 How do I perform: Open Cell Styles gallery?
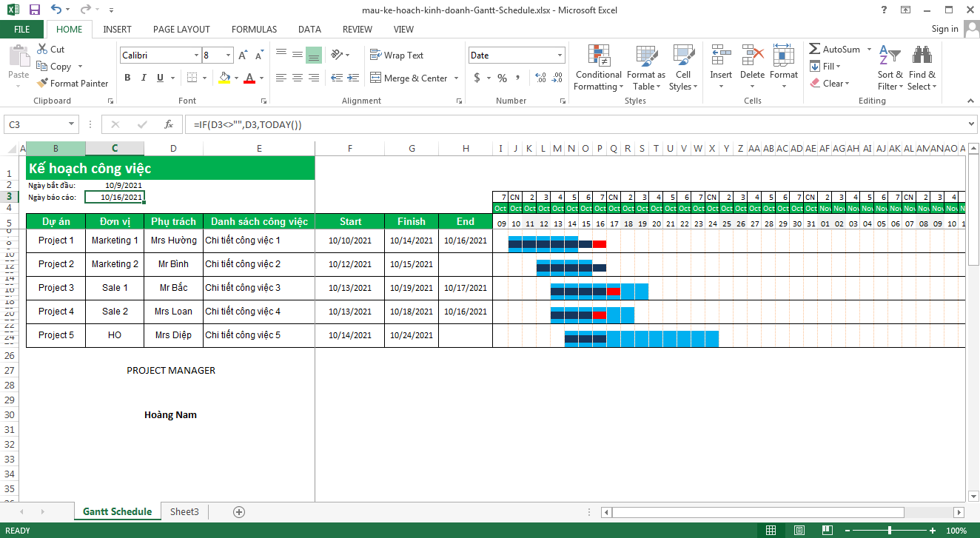click(683, 67)
